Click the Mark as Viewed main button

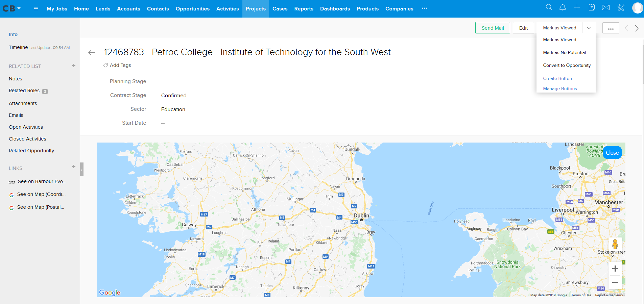click(x=559, y=28)
